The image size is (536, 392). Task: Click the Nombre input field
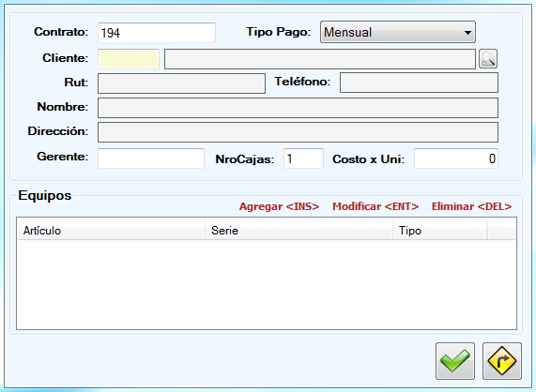click(x=298, y=108)
